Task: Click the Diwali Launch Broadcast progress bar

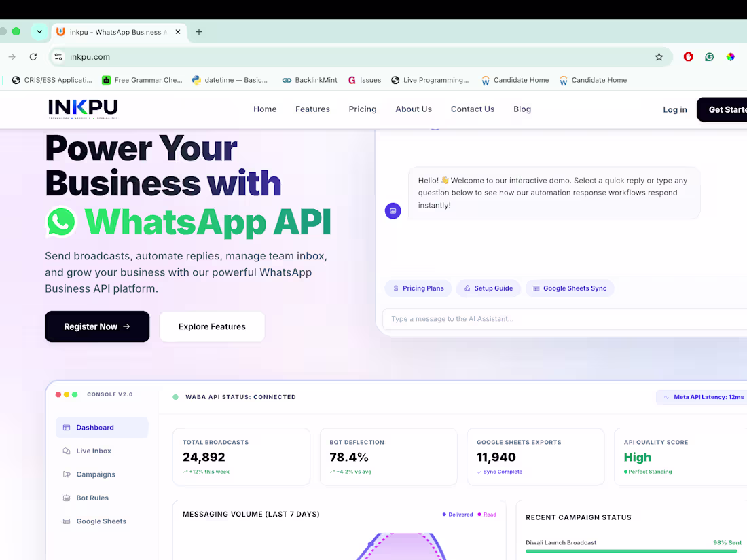Action: tap(633, 551)
